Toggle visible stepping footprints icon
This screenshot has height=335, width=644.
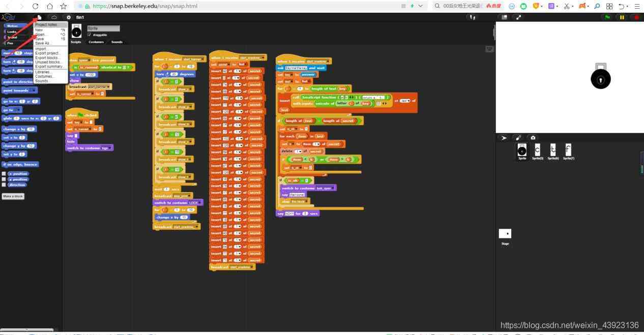click(x=473, y=17)
